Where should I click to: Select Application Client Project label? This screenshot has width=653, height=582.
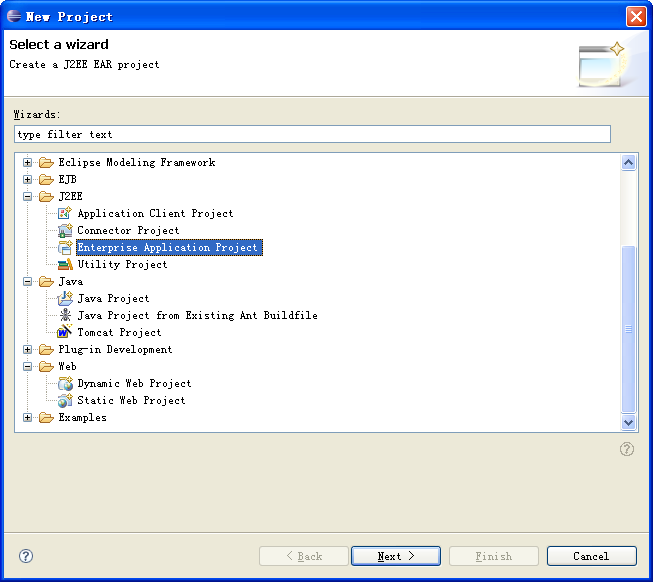155,213
